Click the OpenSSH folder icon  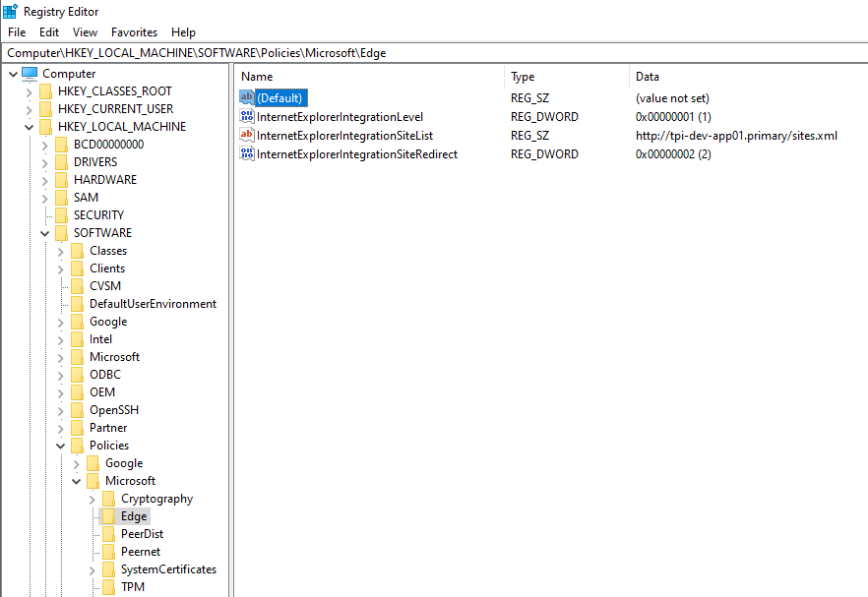pos(78,410)
